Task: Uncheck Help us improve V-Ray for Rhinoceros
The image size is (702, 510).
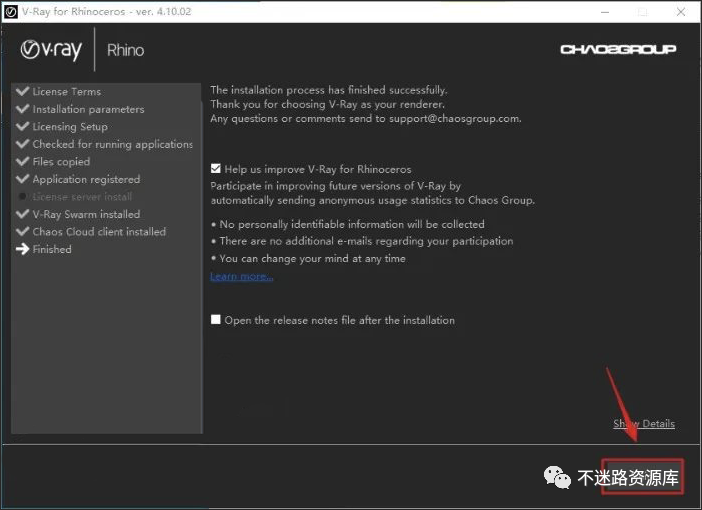Action: (215, 168)
